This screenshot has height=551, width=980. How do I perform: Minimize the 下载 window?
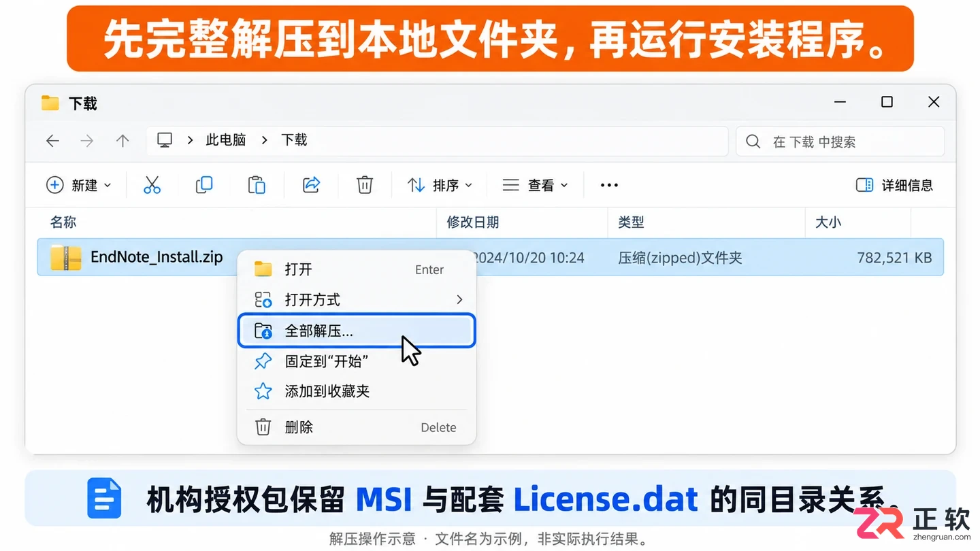click(840, 102)
